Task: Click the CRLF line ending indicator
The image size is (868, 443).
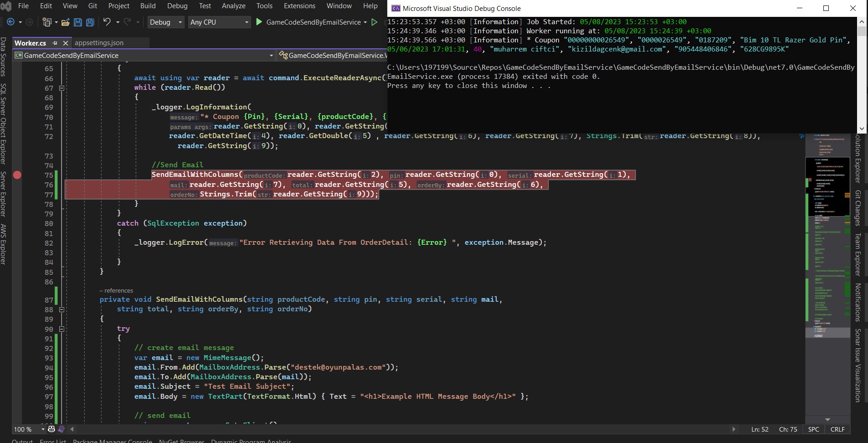Action: click(837, 429)
